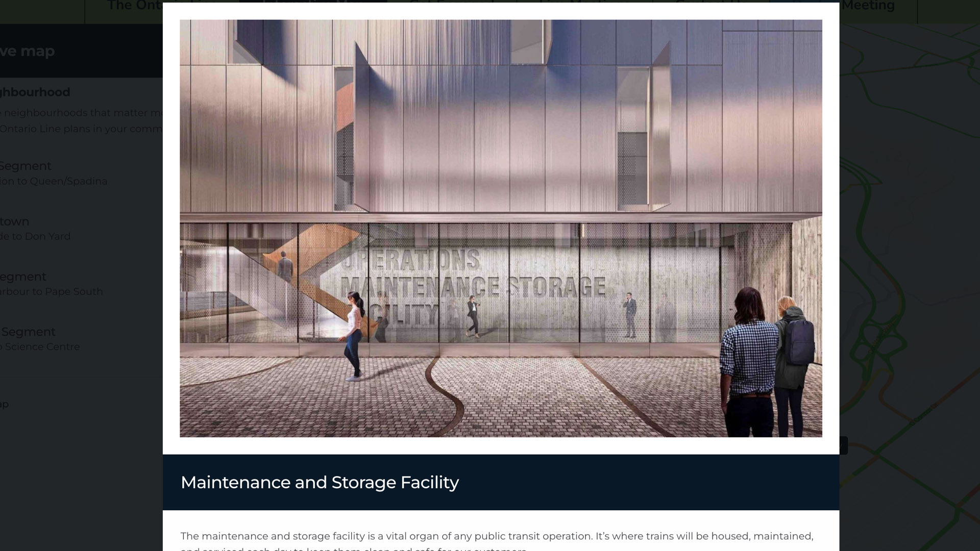Screen dimensions: 980x551
Task: Click the maintenance facility description paragraph
Action: pyautogui.click(x=496, y=537)
